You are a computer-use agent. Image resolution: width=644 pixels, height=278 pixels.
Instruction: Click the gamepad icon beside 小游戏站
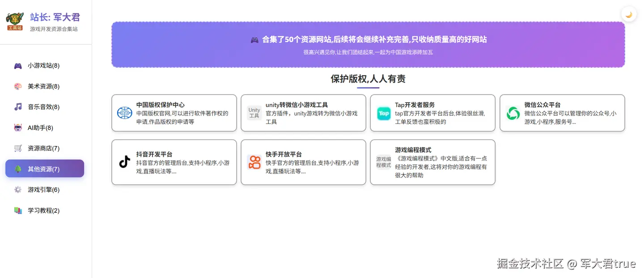[18, 66]
